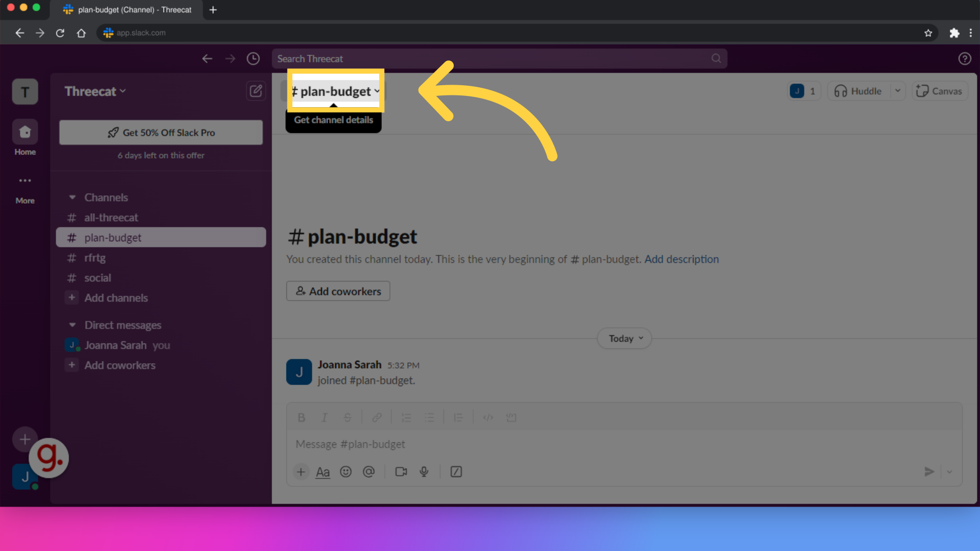Click the browser back arrow

(19, 33)
